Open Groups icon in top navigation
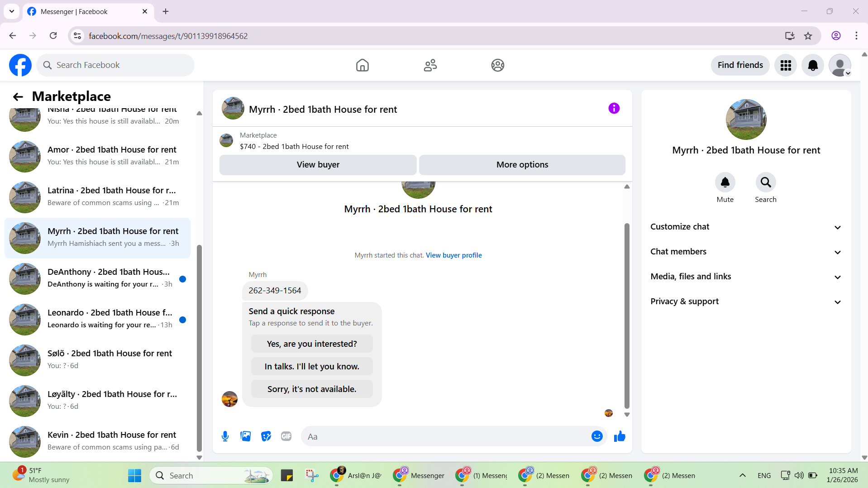 pyautogui.click(x=497, y=65)
